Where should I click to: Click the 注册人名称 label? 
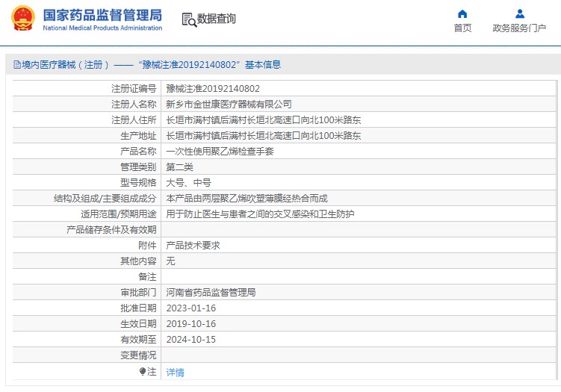[x=134, y=104]
